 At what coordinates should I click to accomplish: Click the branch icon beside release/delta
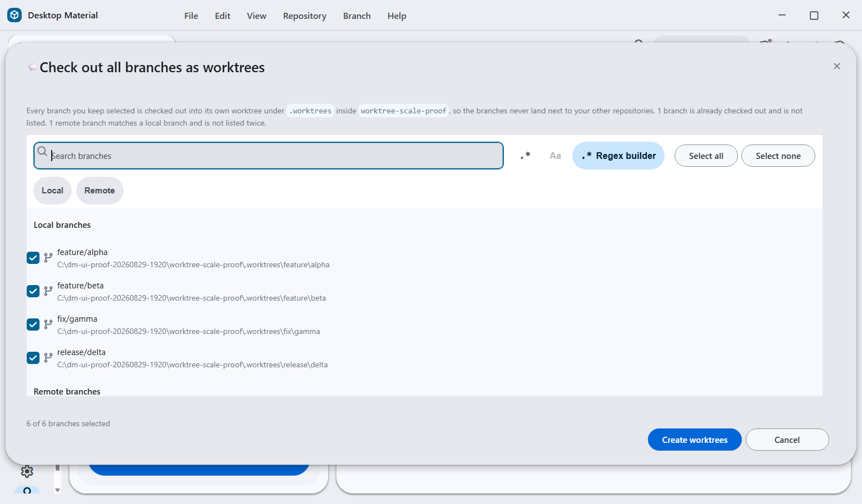(48, 358)
